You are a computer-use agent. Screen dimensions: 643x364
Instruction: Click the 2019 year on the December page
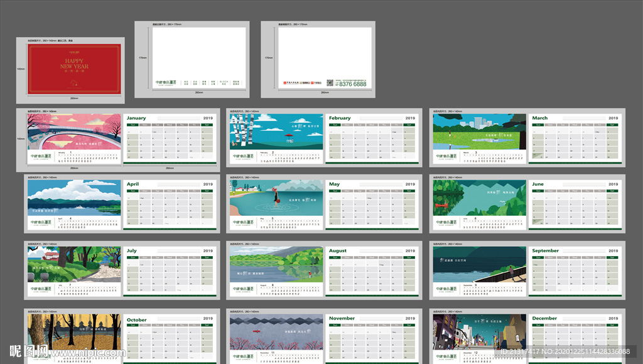click(x=613, y=319)
